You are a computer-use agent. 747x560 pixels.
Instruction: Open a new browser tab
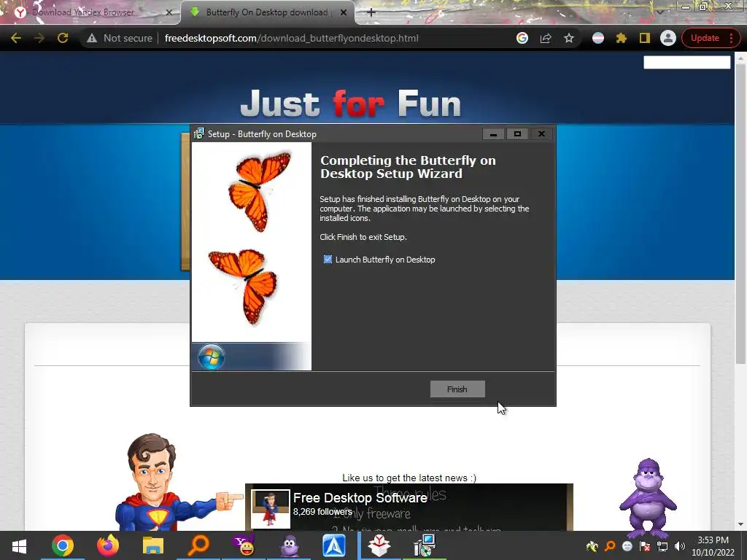coord(371,12)
